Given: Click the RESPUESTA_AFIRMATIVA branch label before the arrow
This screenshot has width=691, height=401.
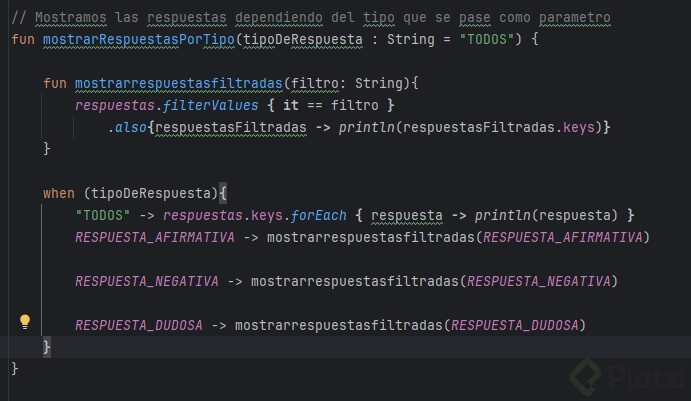Looking at the screenshot, I should pos(154,237).
